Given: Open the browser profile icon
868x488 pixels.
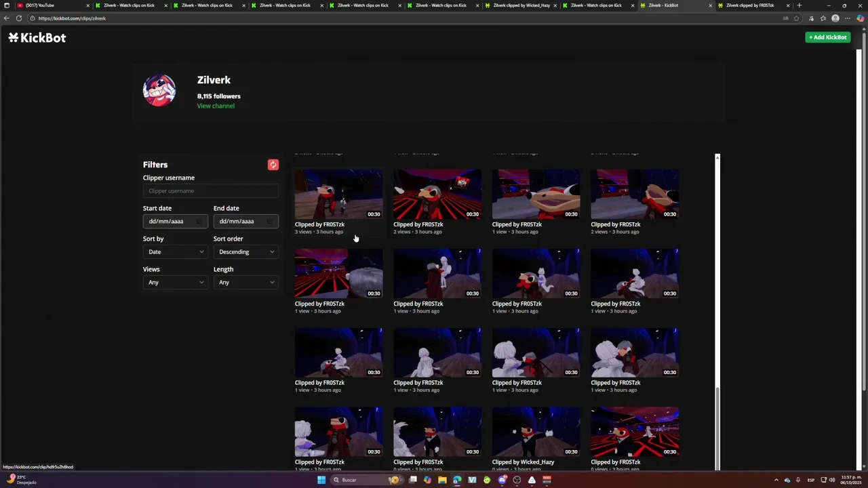Looking at the screenshot, I should click(835, 18).
